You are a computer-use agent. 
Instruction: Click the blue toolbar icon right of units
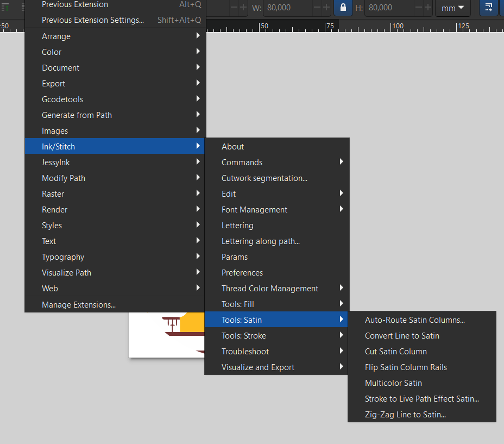tap(489, 8)
